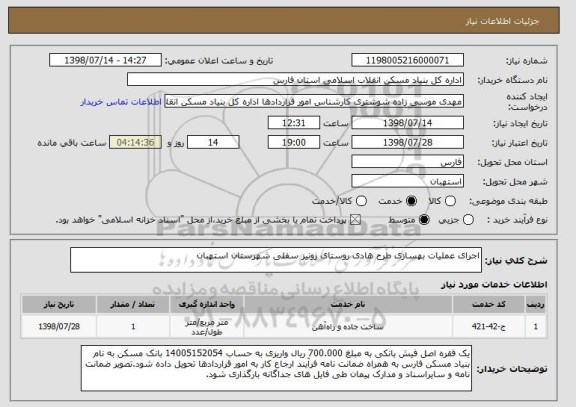The height and width of the screenshot is (407, 576).
Task: Click the validity time field 19:00
Action: (x=294, y=143)
